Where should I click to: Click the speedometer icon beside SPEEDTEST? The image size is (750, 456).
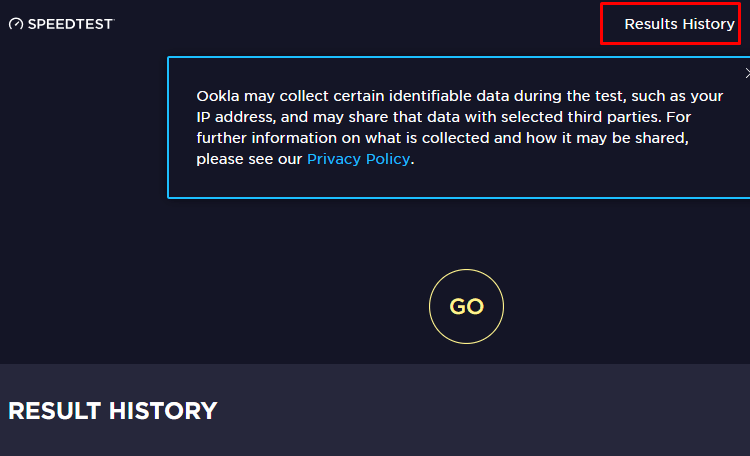click(16, 24)
